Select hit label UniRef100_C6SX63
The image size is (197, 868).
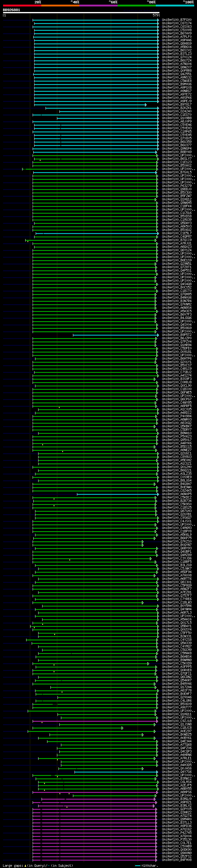177,26
